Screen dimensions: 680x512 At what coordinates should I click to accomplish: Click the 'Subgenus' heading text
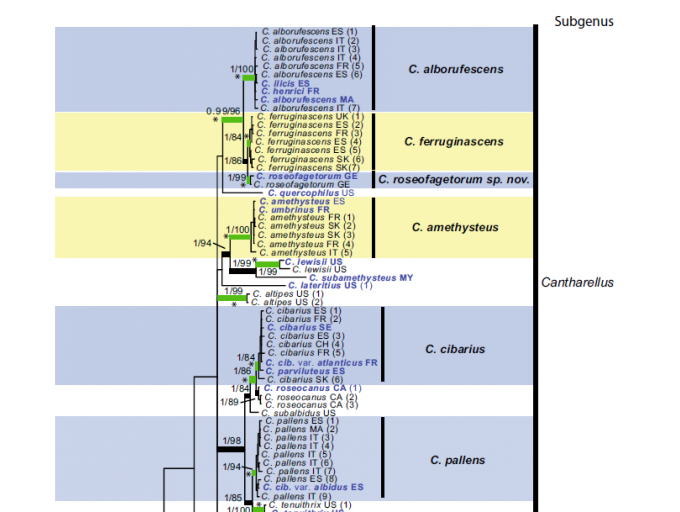[x=584, y=21]
